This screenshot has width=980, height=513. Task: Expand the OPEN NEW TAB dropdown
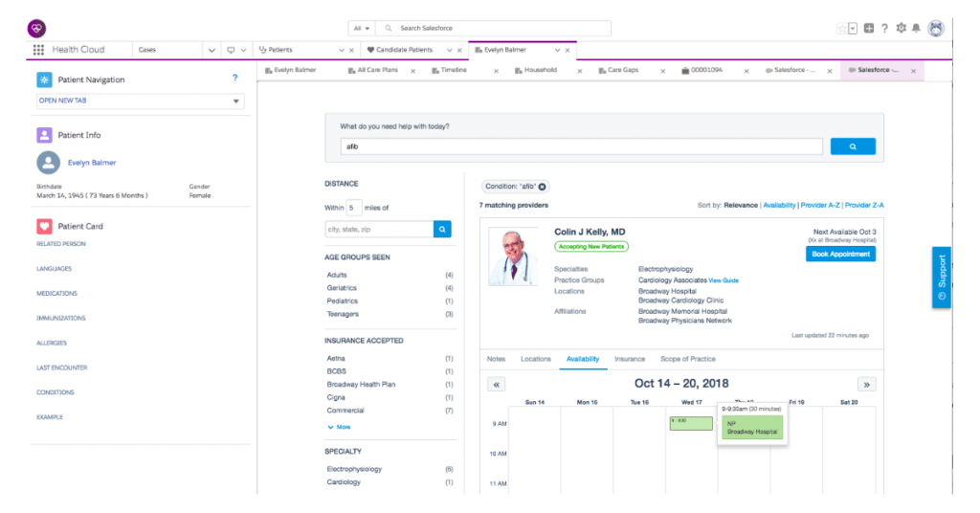236,101
